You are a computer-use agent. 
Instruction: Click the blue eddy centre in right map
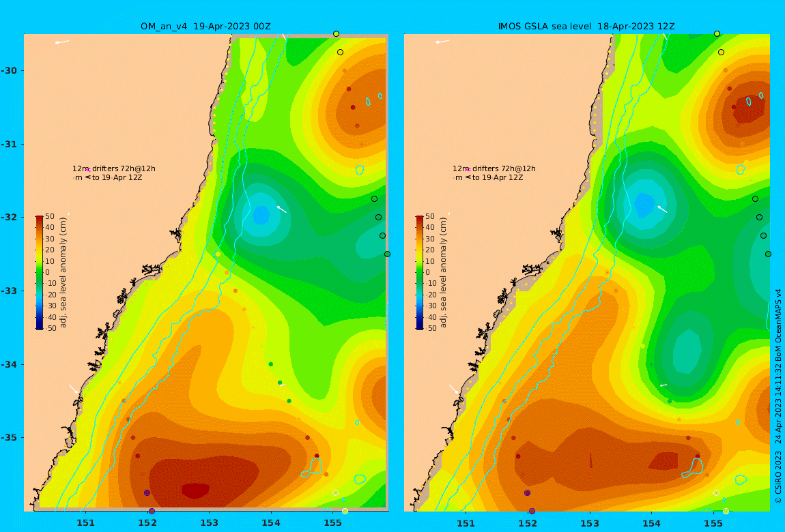pos(644,205)
